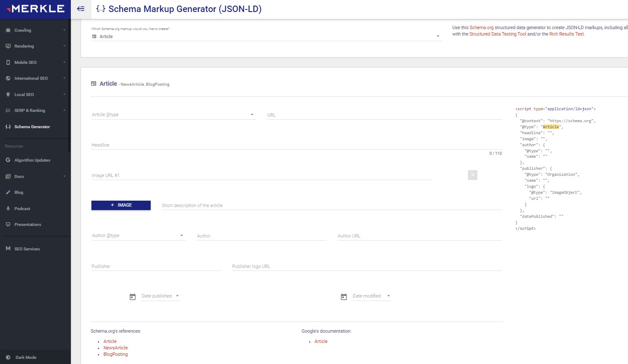Viewport: 628px width, 364px height.
Task: Click the Headline input field
Action: (258, 145)
